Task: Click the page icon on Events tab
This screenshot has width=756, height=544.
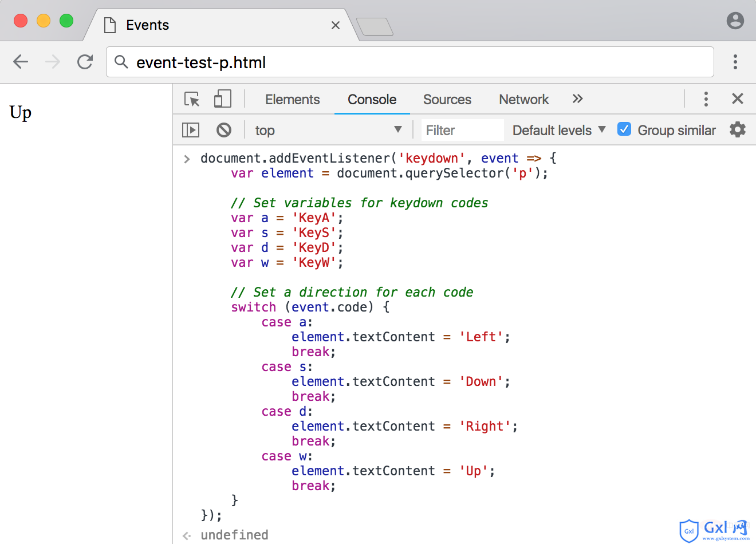Action: click(x=110, y=25)
